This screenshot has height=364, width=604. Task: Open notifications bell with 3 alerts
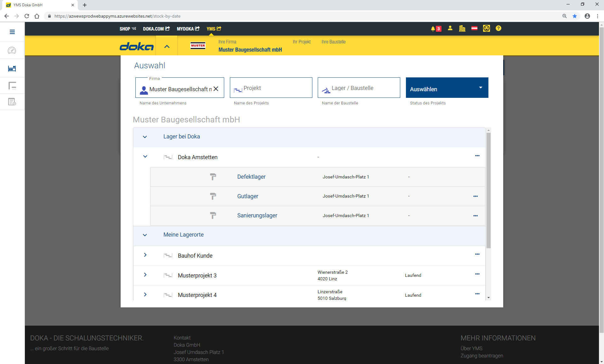(x=436, y=29)
